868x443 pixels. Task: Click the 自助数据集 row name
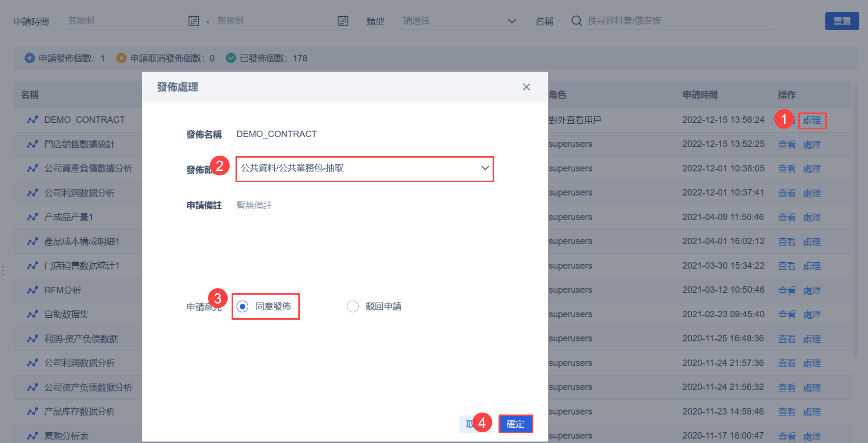[67, 314]
